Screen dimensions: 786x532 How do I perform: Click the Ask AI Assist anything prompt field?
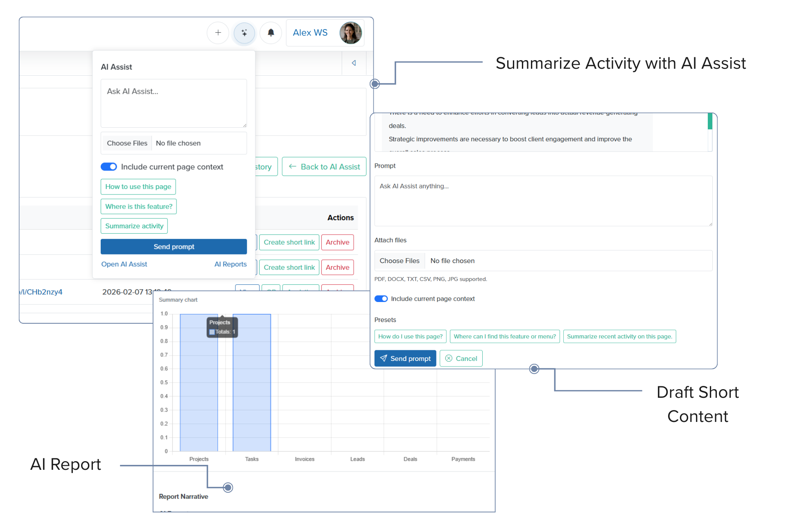click(x=543, y=201)
